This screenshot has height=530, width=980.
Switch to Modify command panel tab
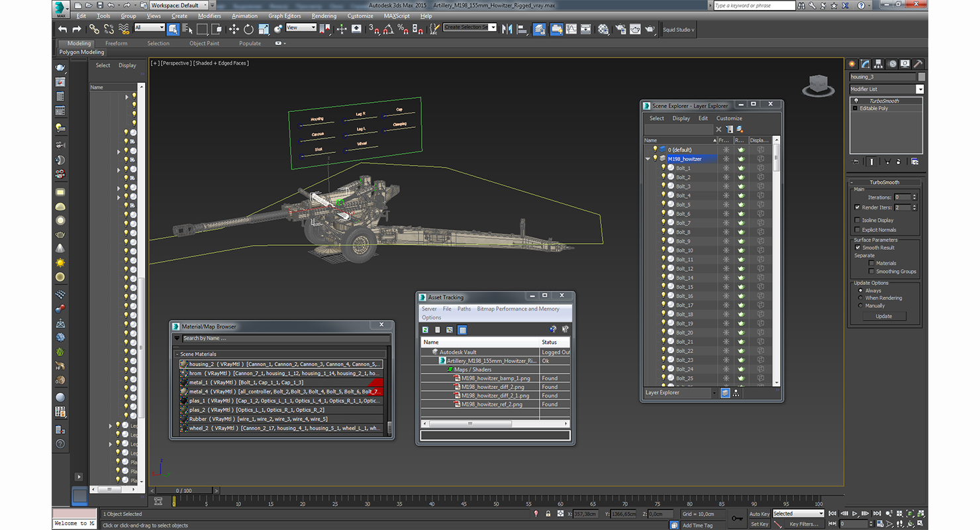[x=865, y=64]
